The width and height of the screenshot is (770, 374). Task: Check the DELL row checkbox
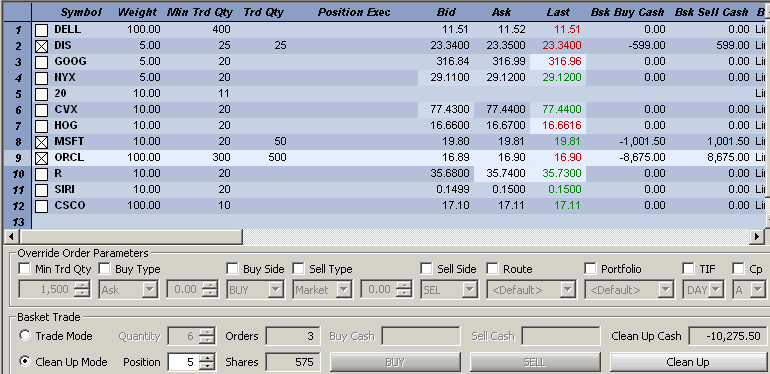click(x=42, y=30)
